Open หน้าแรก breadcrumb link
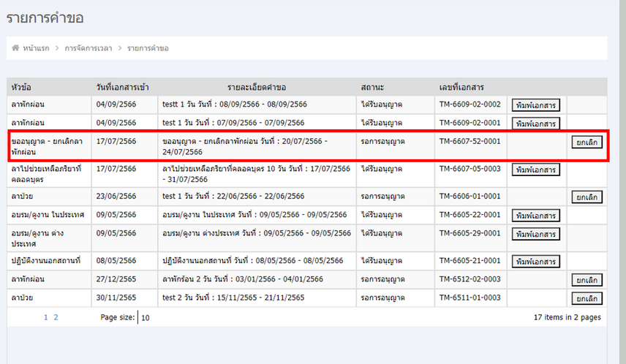The image size is (626, 364). (x=36, y=48)
